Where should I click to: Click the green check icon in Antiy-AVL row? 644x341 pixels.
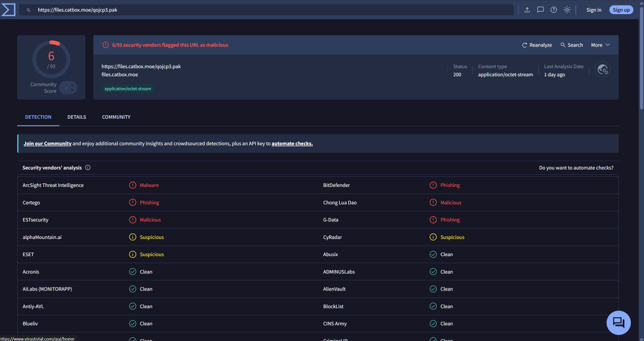tap(133, 307)
